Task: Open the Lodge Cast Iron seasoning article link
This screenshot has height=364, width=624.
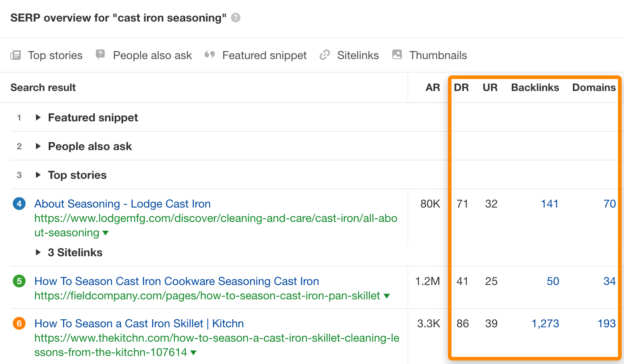Action: pos(122,204)
